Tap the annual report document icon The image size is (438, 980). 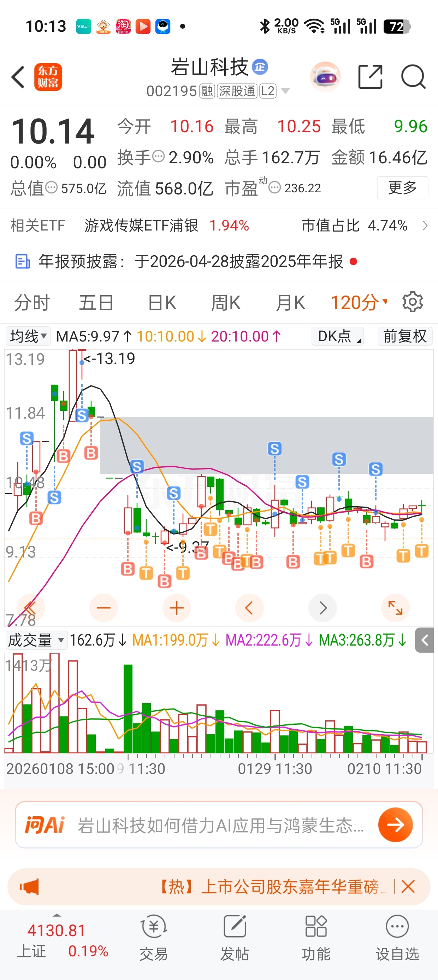pos(23,262)
